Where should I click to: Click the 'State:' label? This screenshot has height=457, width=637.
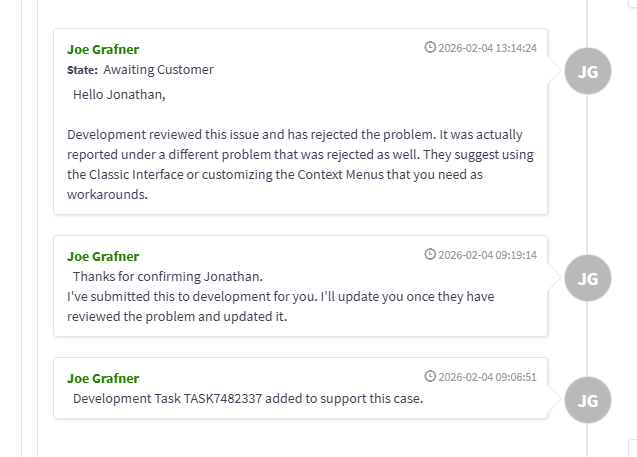[x=82, y=70]
